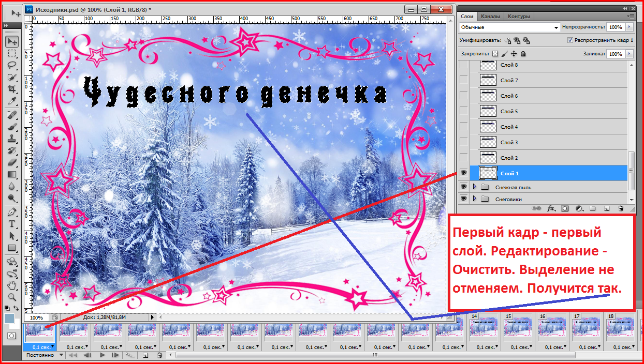
Task: Go to the first animation frame
Action: [x=74, y=355]
